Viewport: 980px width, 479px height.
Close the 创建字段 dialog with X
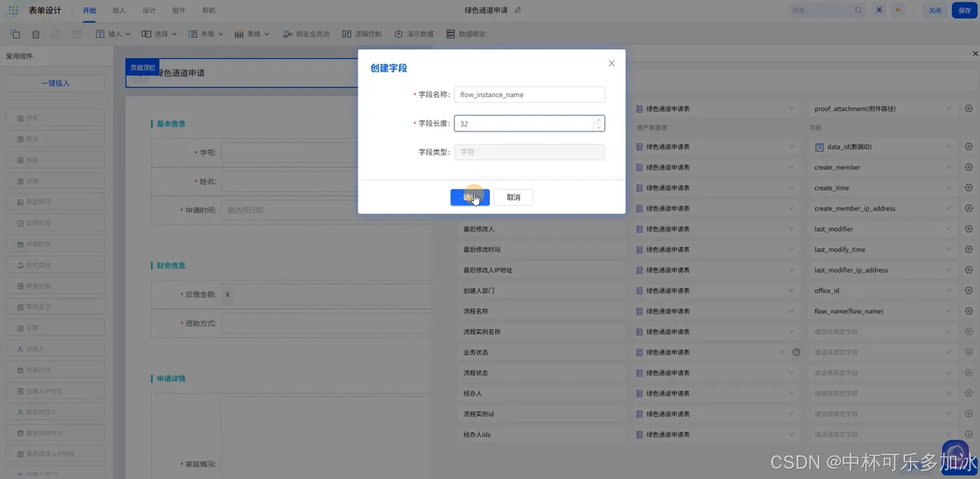pyautogui.click(x=611, y=63)
